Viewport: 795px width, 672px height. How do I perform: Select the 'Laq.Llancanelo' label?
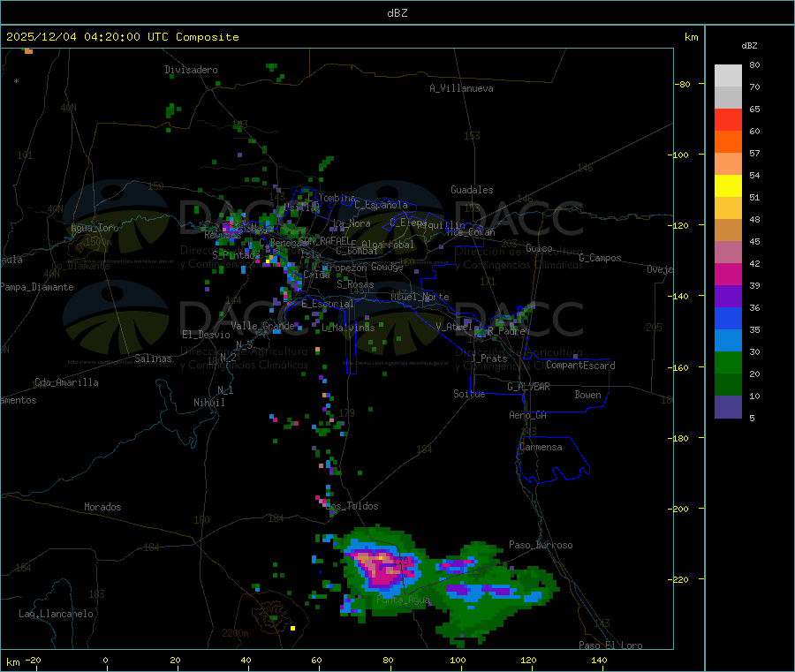click(x=56, y=614)
